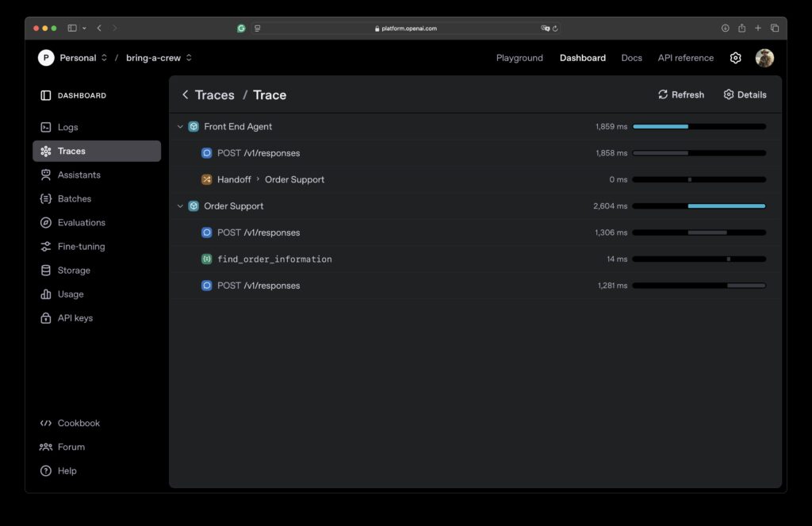Show Safari tab overview

775,28
